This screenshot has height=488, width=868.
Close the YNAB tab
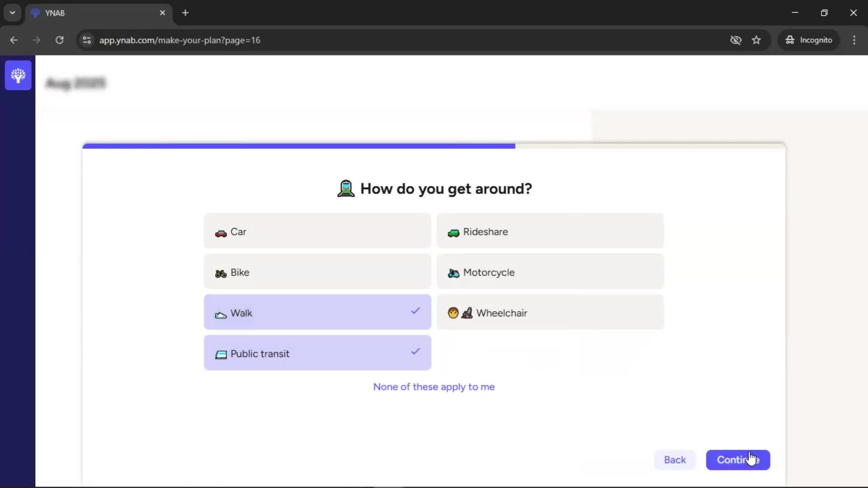162,13
